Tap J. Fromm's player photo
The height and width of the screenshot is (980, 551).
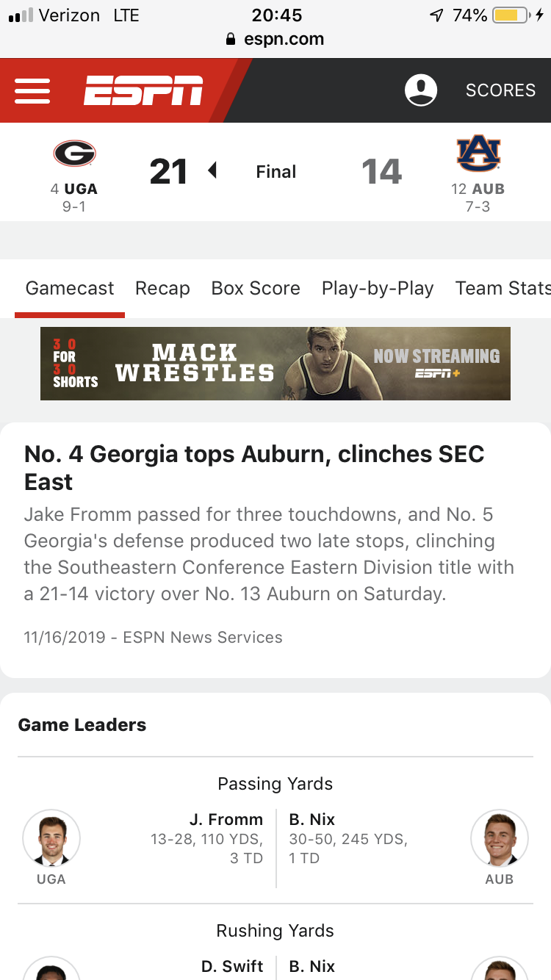pyautogui.click(x=51, y=838)
